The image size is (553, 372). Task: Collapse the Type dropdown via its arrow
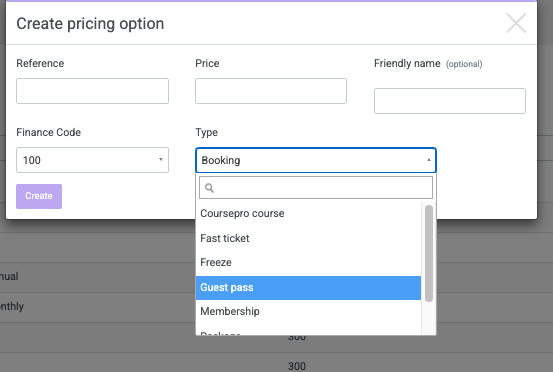429,160
